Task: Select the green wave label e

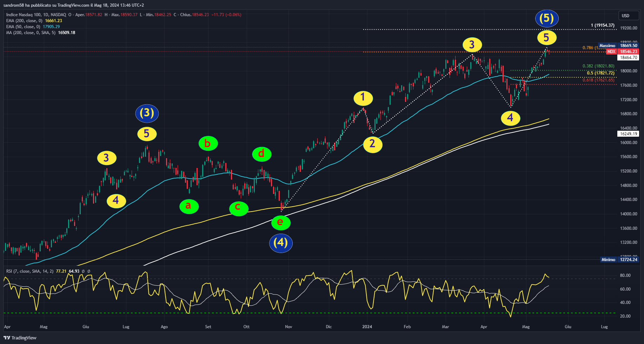Action: point(280,222)
